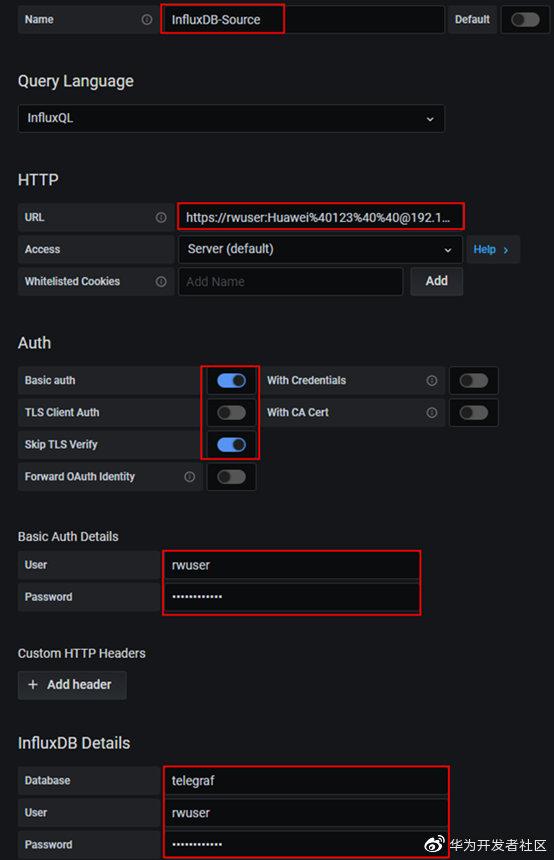Viewport: 554px width, 860px height.
Task: Click the Name field containing InfluxDB-Source
Action: click(x=303, y=20)
